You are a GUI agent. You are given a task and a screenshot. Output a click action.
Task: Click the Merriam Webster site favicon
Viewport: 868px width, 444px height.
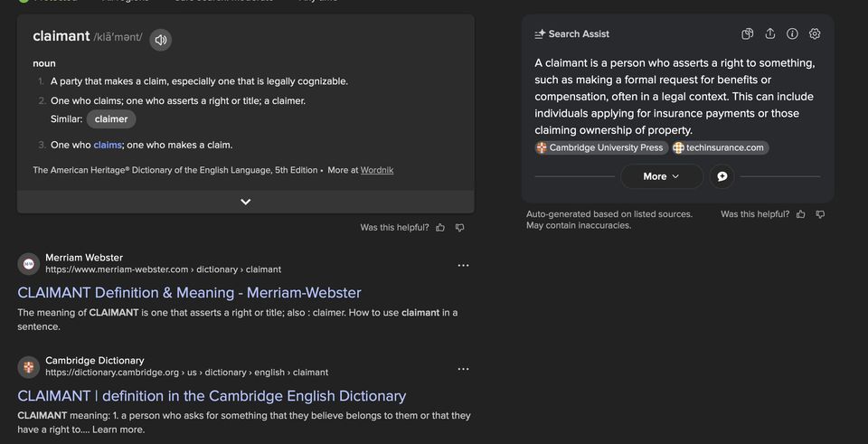[29, 264]
